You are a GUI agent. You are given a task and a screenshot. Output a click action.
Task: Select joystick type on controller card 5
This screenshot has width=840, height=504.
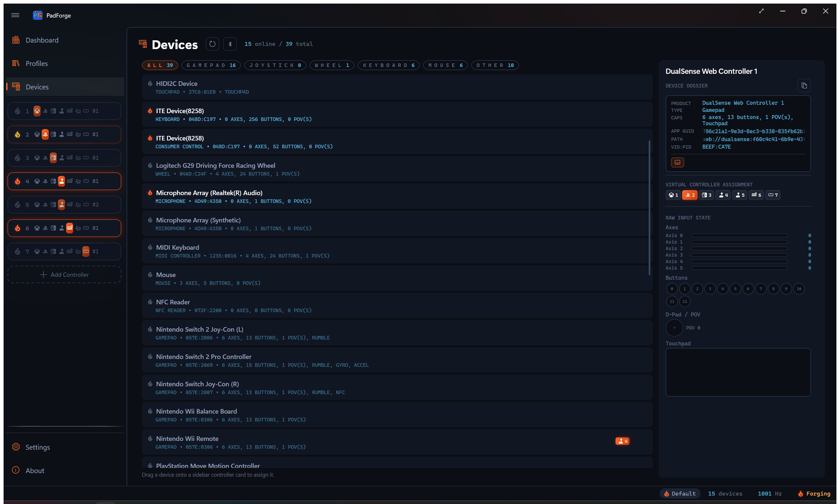(61, 205)
